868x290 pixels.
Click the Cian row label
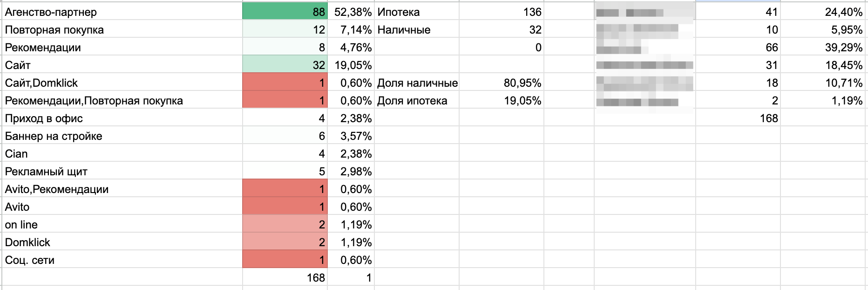pyautogui.click(x=122, y=153)
